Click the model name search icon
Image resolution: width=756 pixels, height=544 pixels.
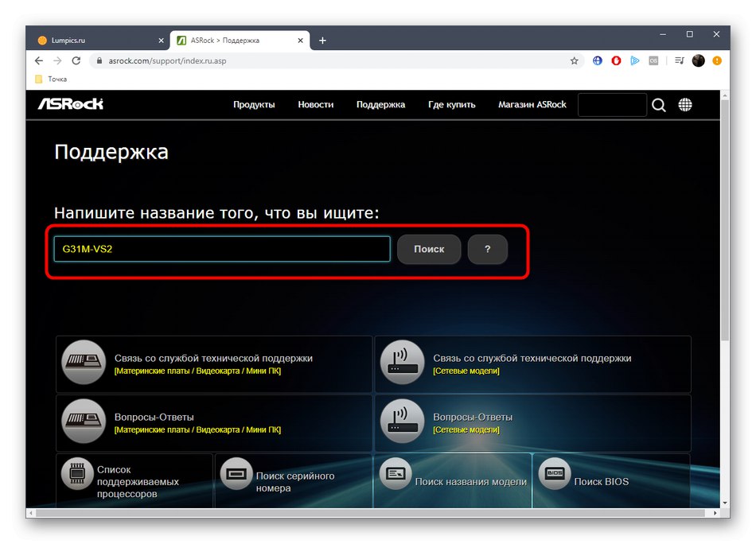(x=396, y=473)
